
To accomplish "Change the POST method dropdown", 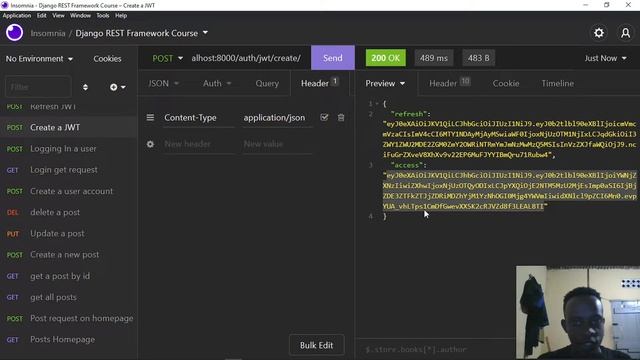I will (x=167, y=58).
